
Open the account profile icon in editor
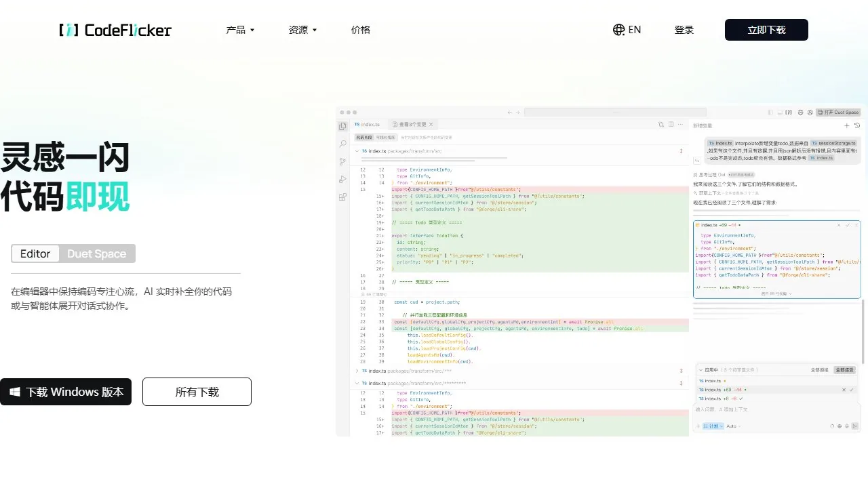click(x=810, y=113)
